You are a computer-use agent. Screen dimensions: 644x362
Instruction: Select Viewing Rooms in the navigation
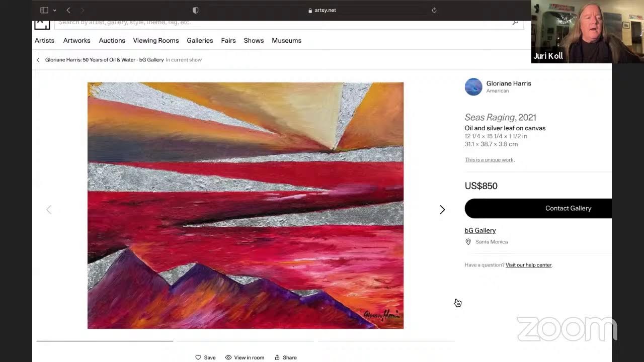pos(156,41)
